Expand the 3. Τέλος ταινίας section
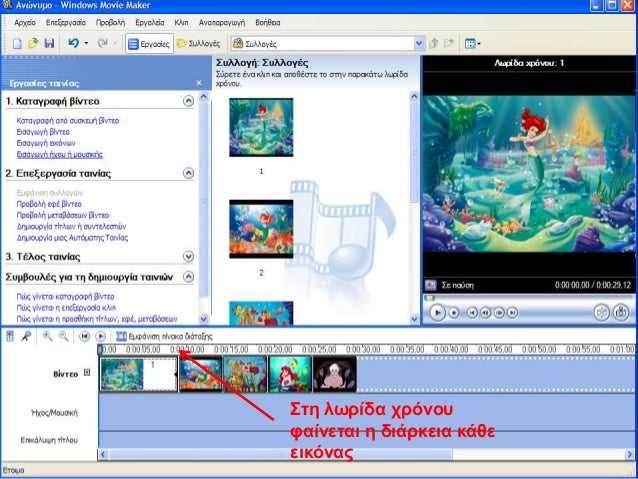Image resolution: width=638 pixels, height=479 pixels. point(188,256)
